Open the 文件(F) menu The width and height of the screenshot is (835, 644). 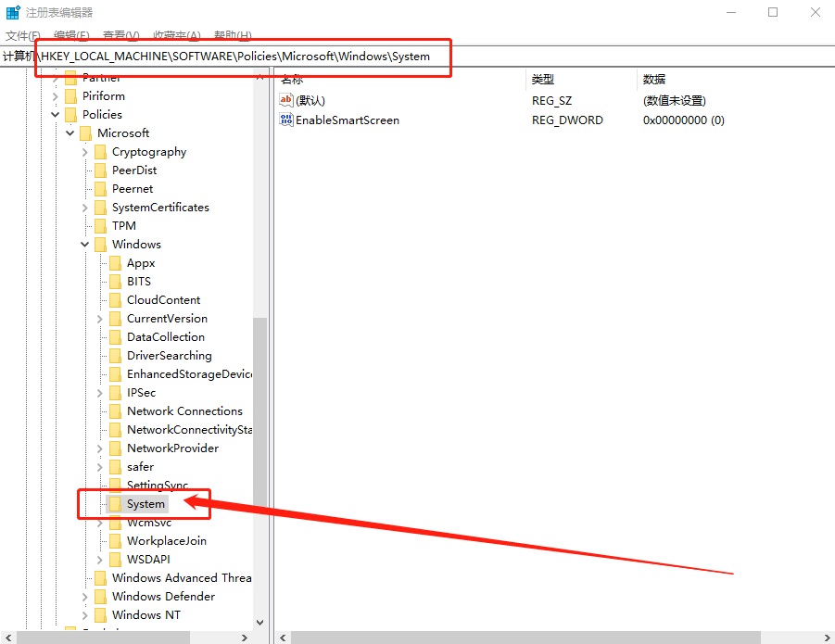(x=23, y=35)
